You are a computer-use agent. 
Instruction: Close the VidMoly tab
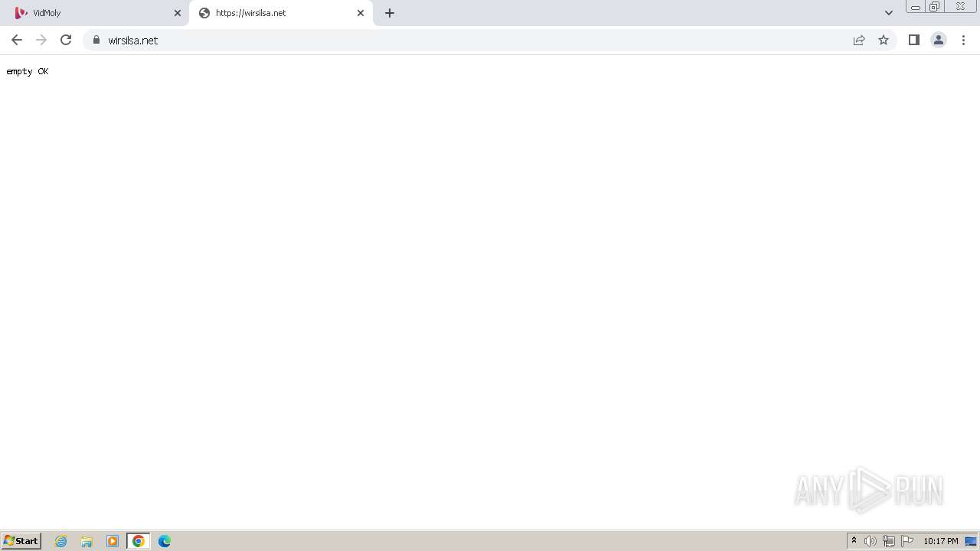point(178,13)
